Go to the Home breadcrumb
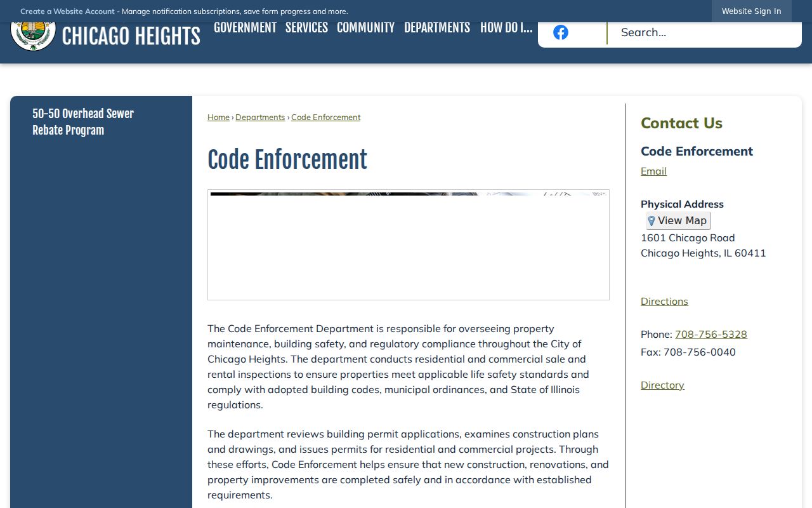The width and height of the screenshot is (812, 508). point(218,117)
